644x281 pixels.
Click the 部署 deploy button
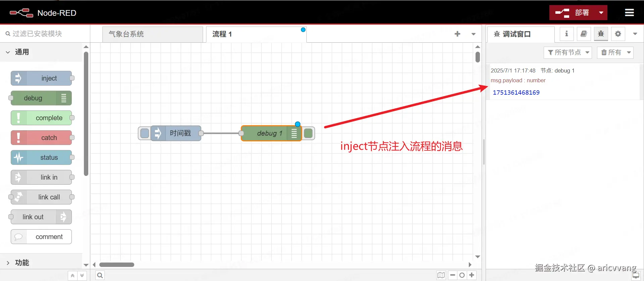pyautogui.click(x=572, y=13)
